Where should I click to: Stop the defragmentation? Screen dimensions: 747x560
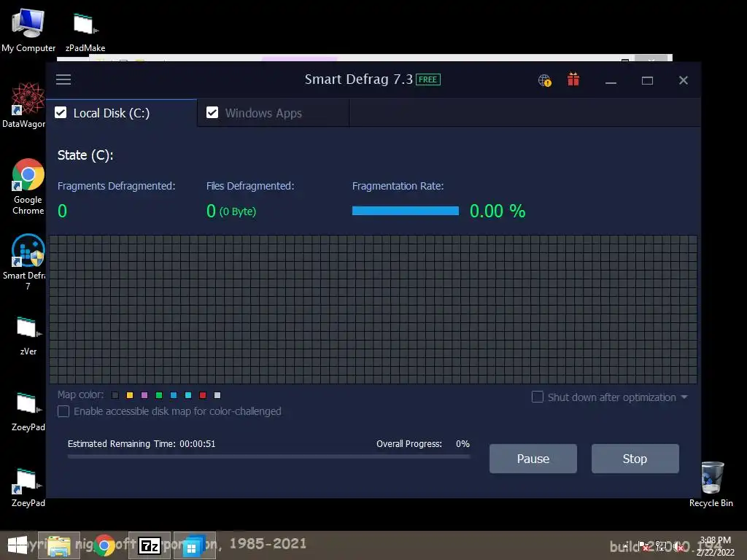635,459
